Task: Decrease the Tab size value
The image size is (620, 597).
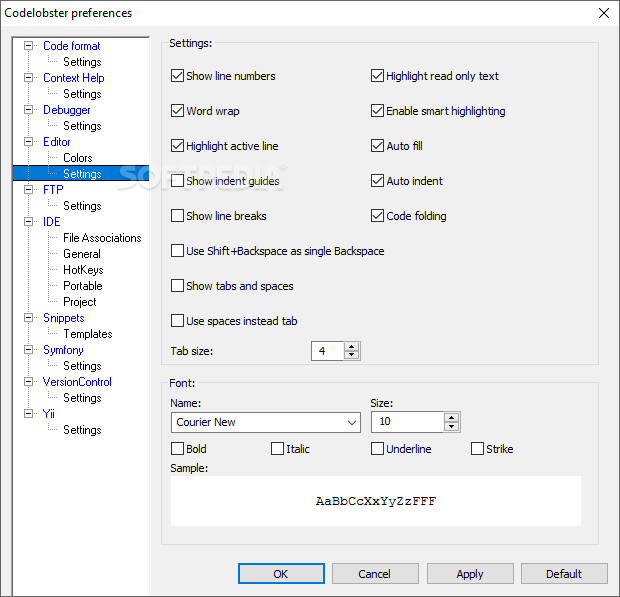Action: click(x=351, y=355)
